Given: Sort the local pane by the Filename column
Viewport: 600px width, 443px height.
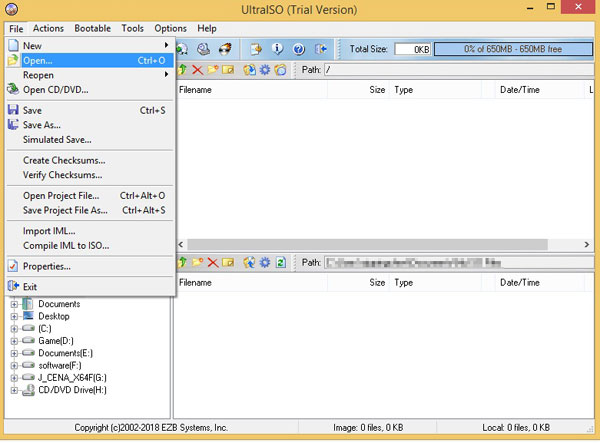Looking at the screenshot, I should point(251,283).
